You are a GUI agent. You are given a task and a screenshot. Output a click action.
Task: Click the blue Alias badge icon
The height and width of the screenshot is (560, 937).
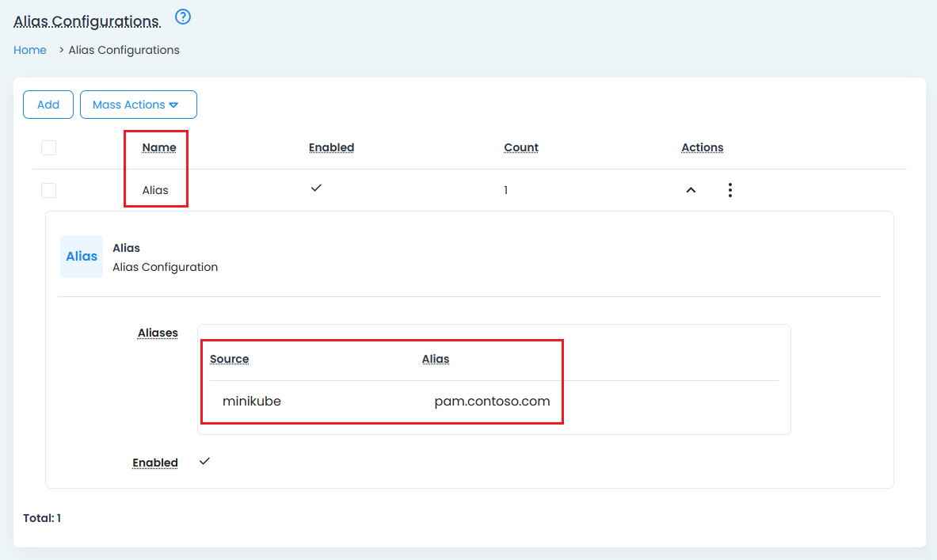tap(82, 257)
